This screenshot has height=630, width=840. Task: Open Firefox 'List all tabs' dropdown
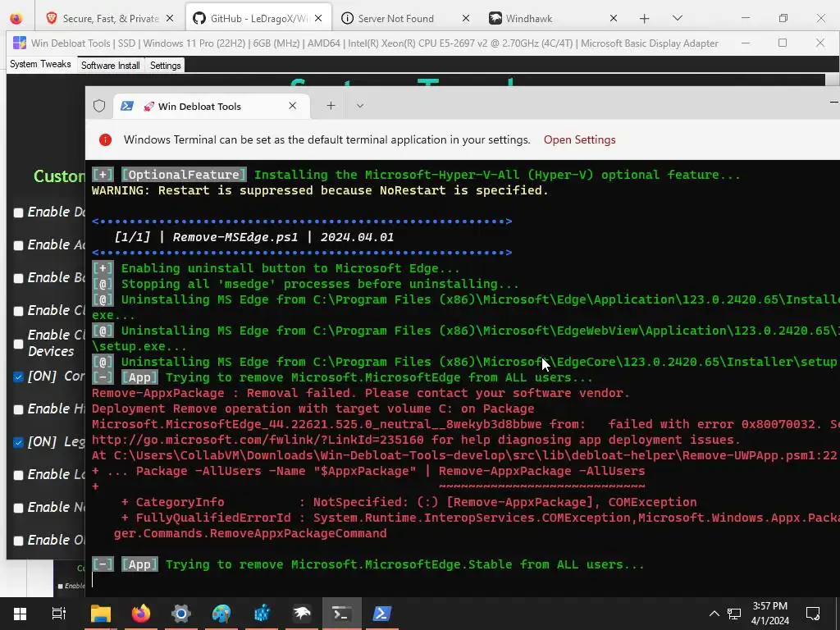(x=677, y=18)
